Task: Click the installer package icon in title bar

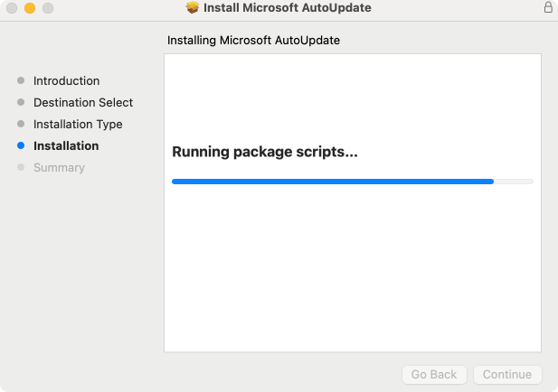Action: pyautogui.click(x=193, y=7)
